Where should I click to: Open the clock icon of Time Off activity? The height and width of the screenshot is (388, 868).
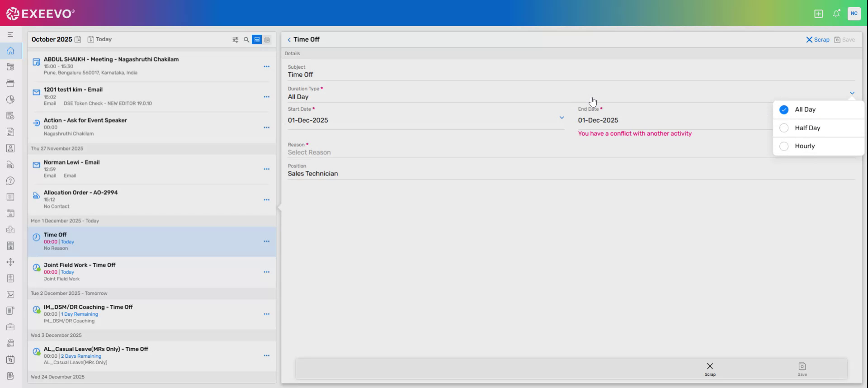click(x=36, y=237)
